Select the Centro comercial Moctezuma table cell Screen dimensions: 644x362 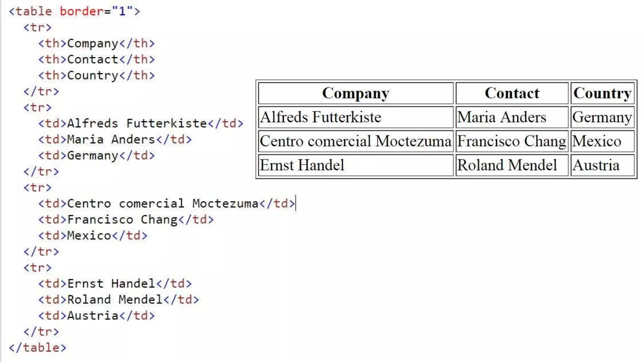pos(355,141)
